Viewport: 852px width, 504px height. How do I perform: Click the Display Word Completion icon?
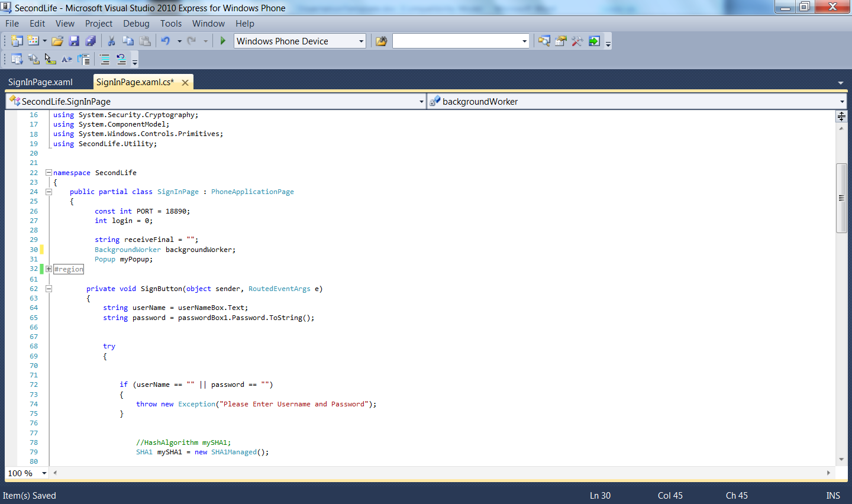tap(67, 59)
